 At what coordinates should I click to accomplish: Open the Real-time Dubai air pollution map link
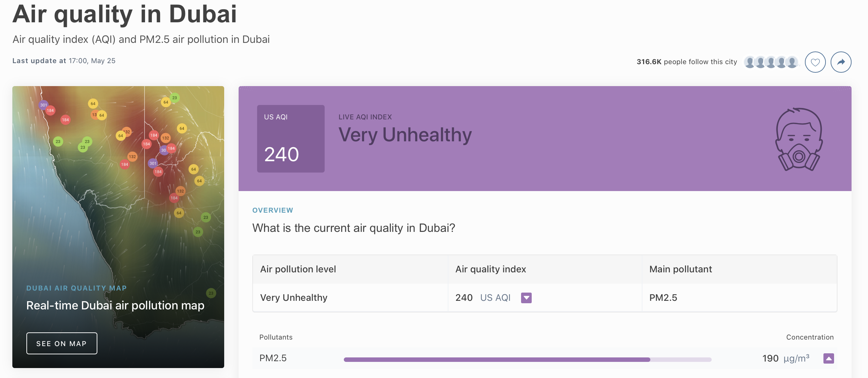point(115,305)
